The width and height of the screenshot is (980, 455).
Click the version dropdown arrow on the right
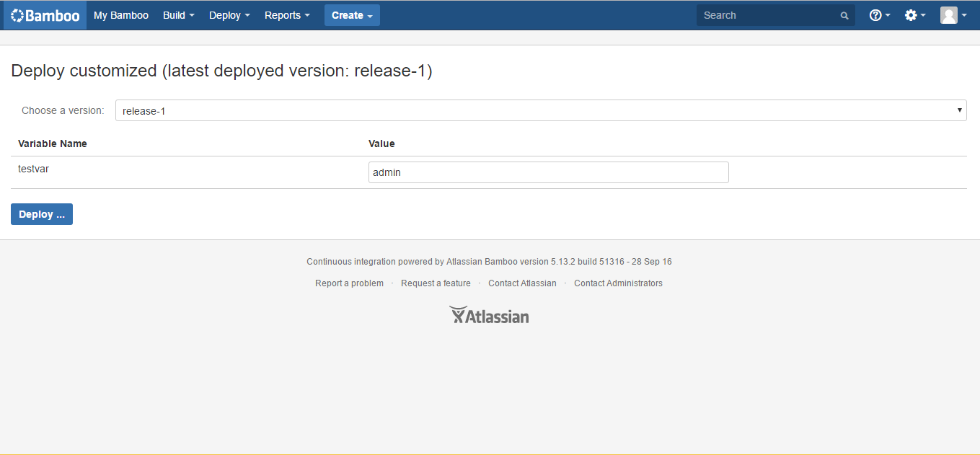pos(959,110)
